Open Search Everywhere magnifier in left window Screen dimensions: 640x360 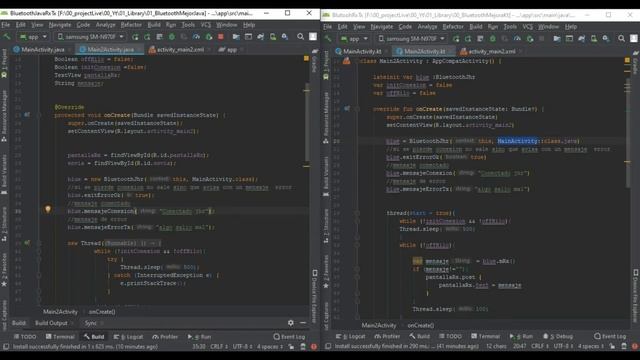tap(300, 37)
